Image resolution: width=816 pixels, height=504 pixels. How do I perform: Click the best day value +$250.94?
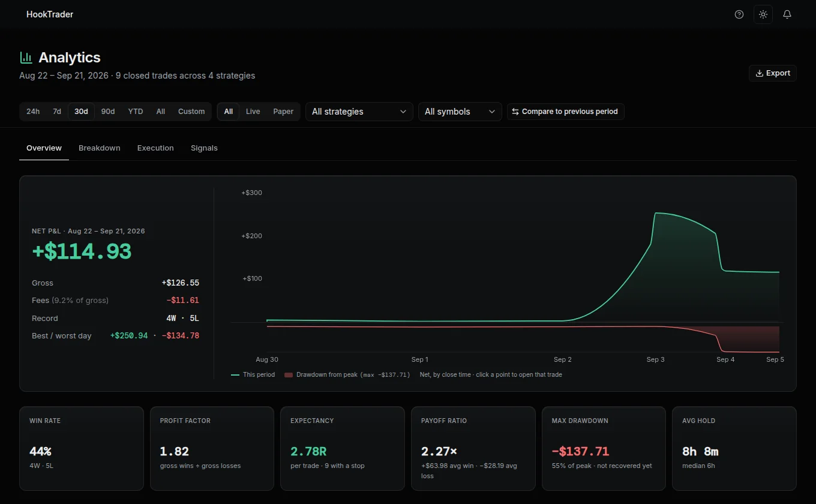pos(129,336)
